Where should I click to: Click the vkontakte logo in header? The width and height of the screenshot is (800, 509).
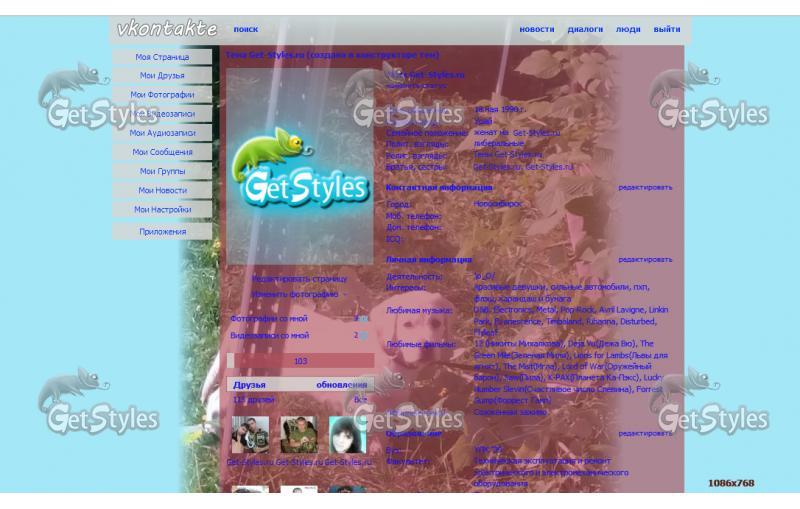click(x=166, y=29)
